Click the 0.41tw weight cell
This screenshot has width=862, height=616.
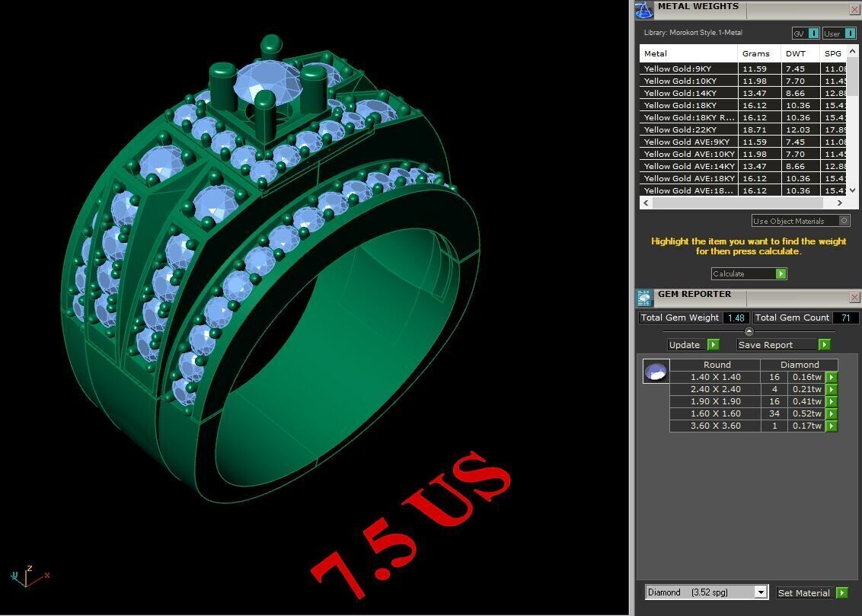coord(806,401)
